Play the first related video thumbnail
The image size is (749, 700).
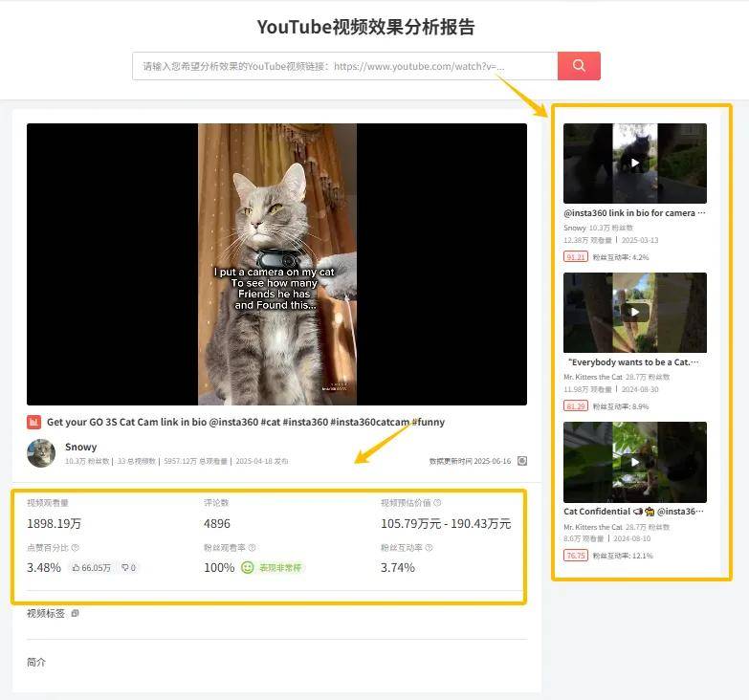[x=634, y=163]
